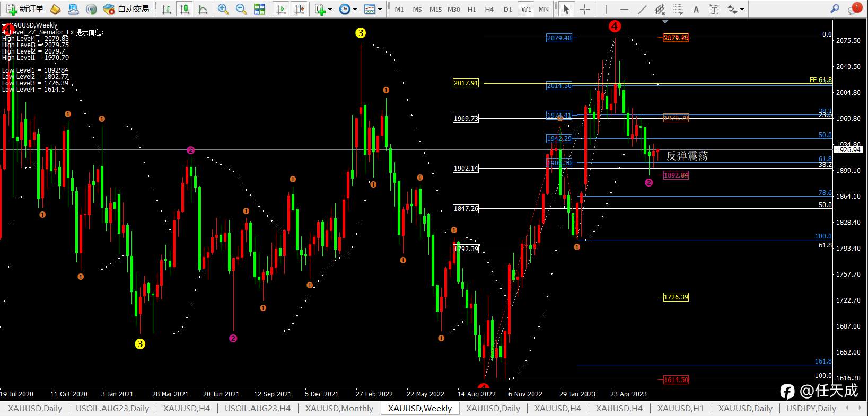Select the M30 timeframe
The width and height of the screenshot is (868, 416).
[454, 10]
